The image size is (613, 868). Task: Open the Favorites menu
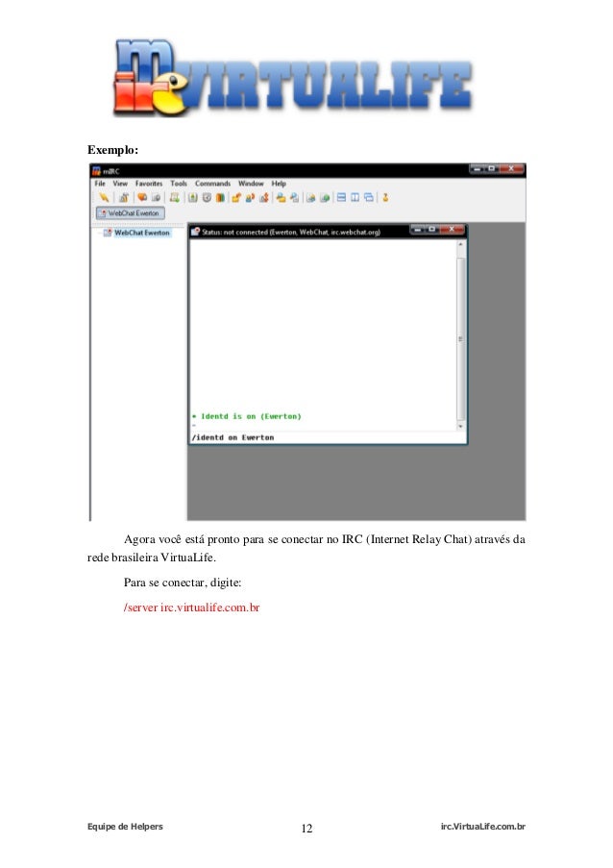point(149,184)
